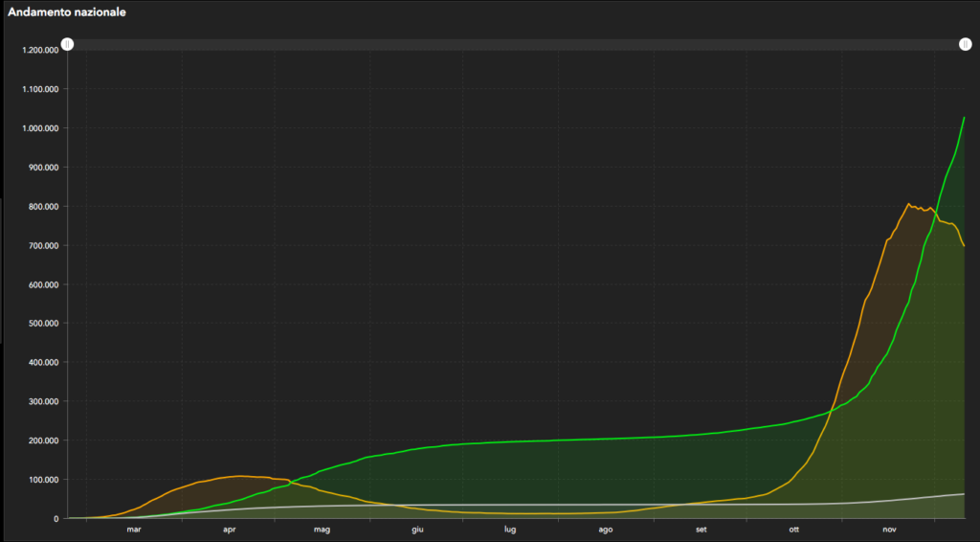Click the "500.000" y-axis value label
Screen dimensions: 980x542
coord(44,323)
